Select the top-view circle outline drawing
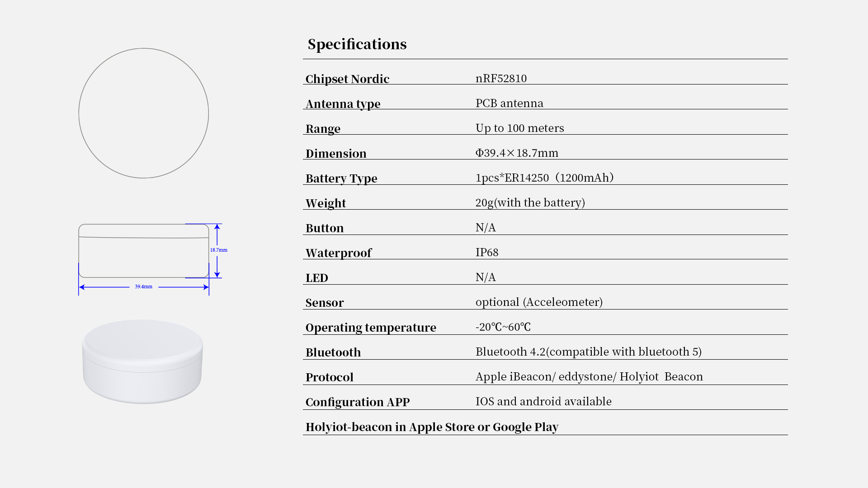The width and height of the screenshot is (868, 488). [x=144, y=113]
